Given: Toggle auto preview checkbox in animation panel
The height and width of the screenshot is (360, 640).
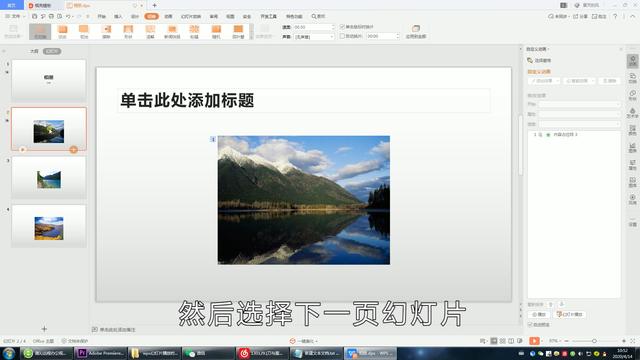Looking at the screenshot, I should point(530,324).
